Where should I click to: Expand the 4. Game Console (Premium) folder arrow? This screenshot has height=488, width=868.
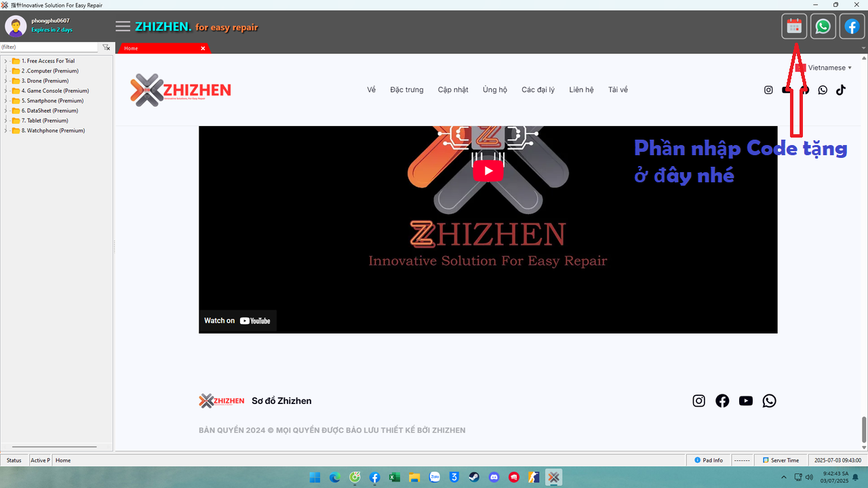click(6, 91)
